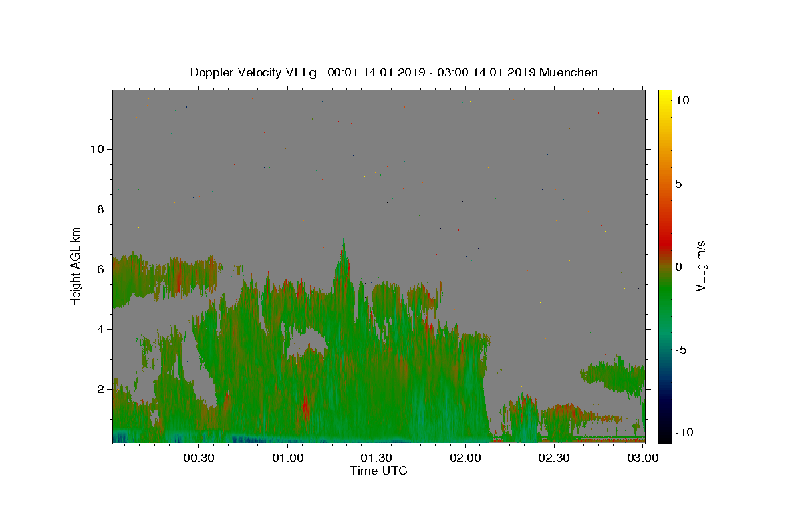Click the 'Time UTC' axis label
The image size is (798, 532).
tap(378, 471)
